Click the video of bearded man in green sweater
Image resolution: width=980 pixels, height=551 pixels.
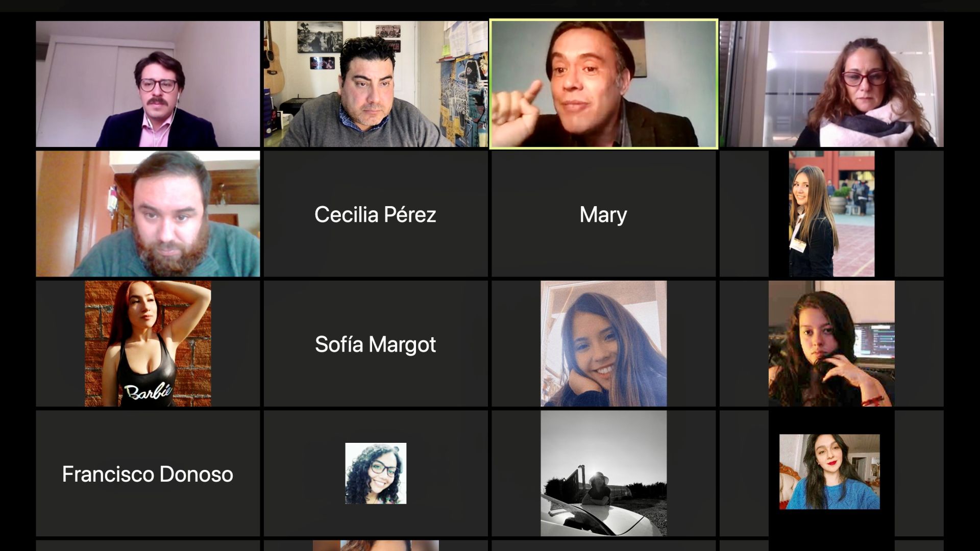[148, 214]
